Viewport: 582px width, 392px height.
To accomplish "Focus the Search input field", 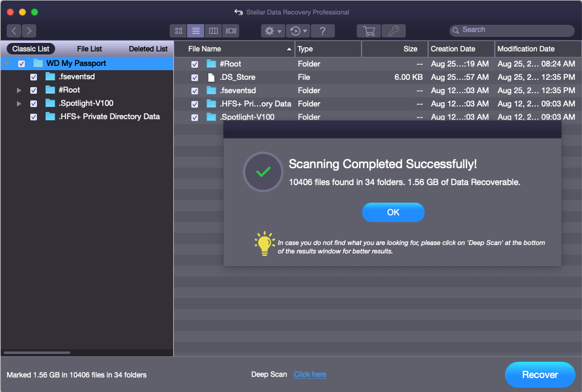I will point(515,30).
